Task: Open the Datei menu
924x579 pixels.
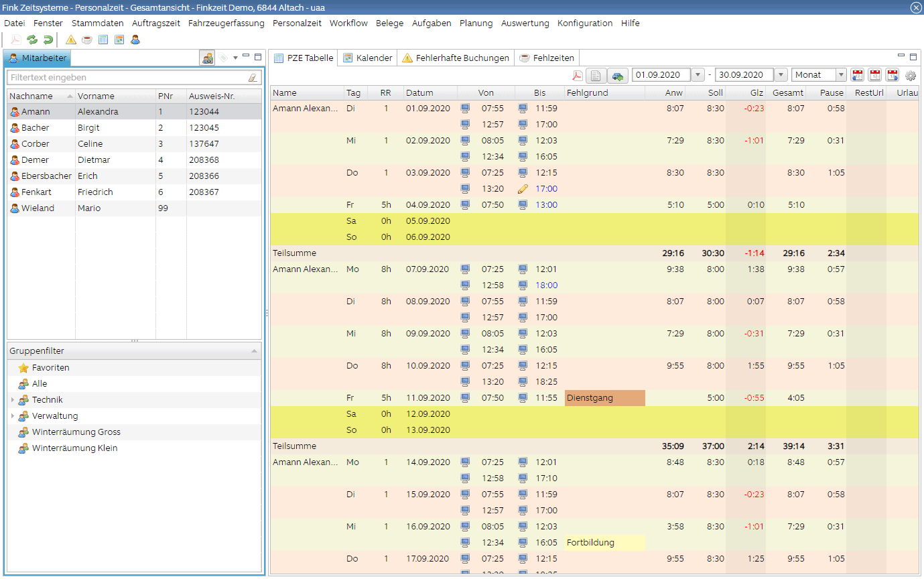Action: tap(14, 23)
